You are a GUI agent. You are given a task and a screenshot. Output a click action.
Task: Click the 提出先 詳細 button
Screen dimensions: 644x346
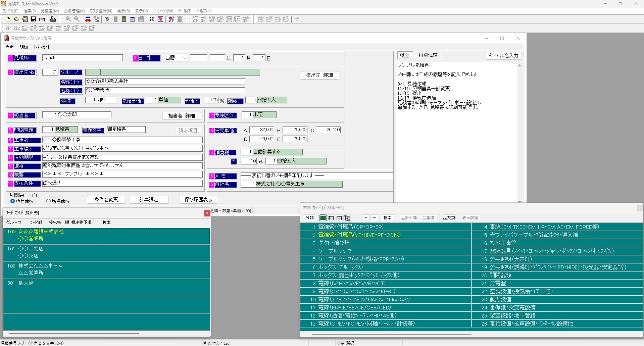tap(319, 76)
